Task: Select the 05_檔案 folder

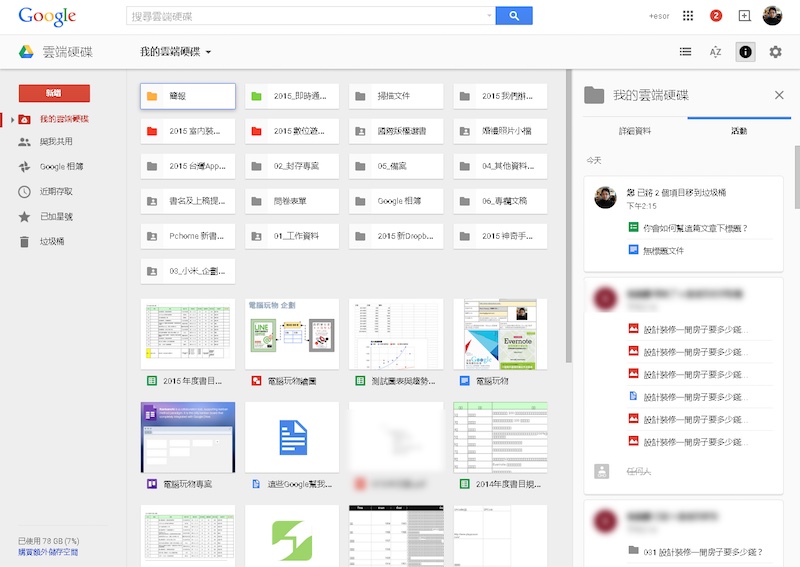Action: pos(396,166)
